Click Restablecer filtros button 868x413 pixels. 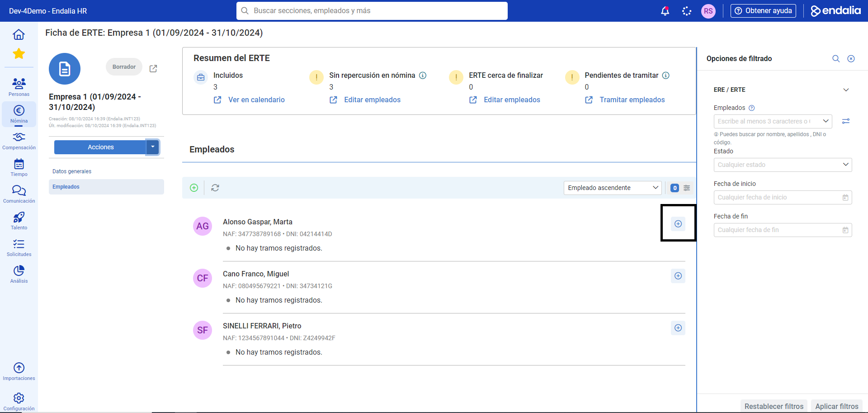(774, 406)
